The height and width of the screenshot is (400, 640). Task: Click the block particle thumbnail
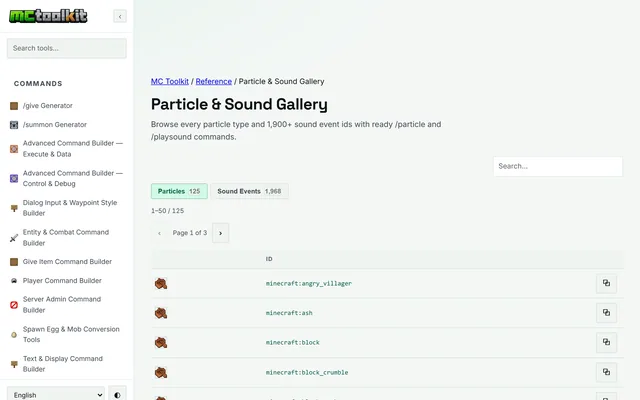click(161, 342)
